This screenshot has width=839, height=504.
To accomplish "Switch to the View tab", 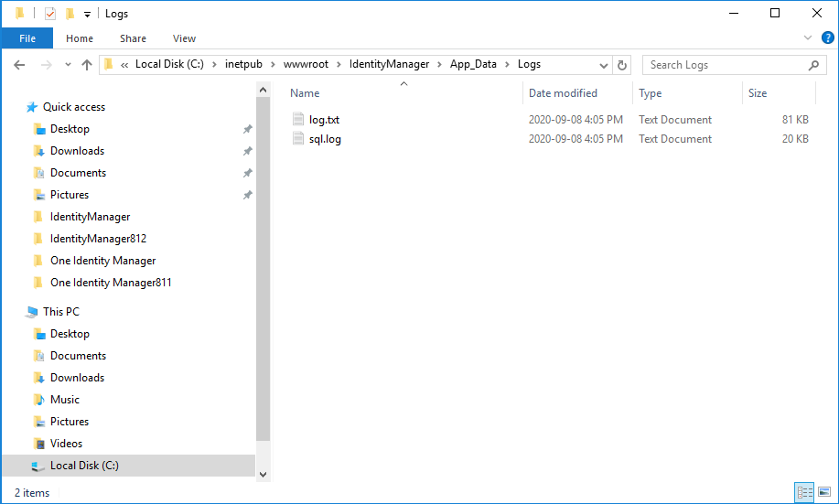I will pyautogui.click(x=184, y=38).
